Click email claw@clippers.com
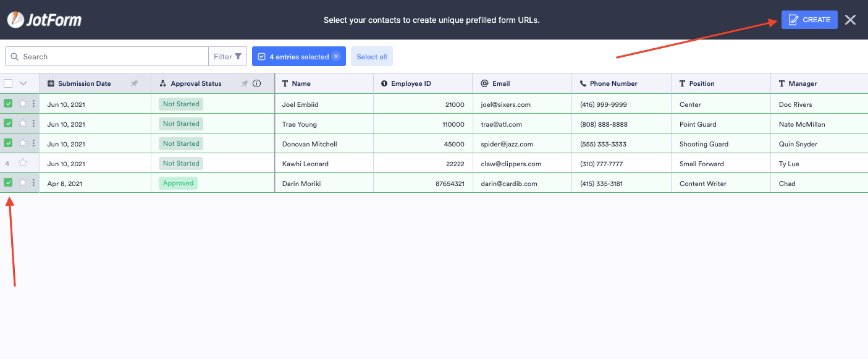This screenshot has width=868, height=359. [511, 164]
